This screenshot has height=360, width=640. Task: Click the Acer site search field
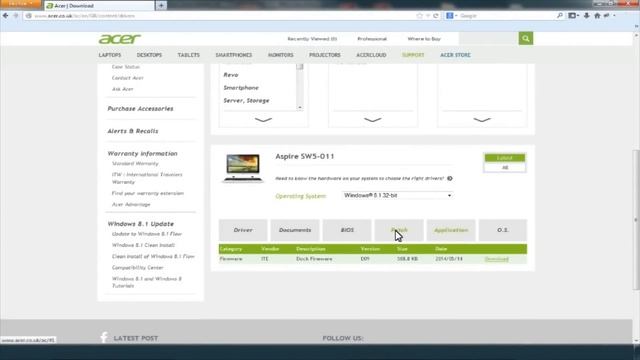[489, 38]
